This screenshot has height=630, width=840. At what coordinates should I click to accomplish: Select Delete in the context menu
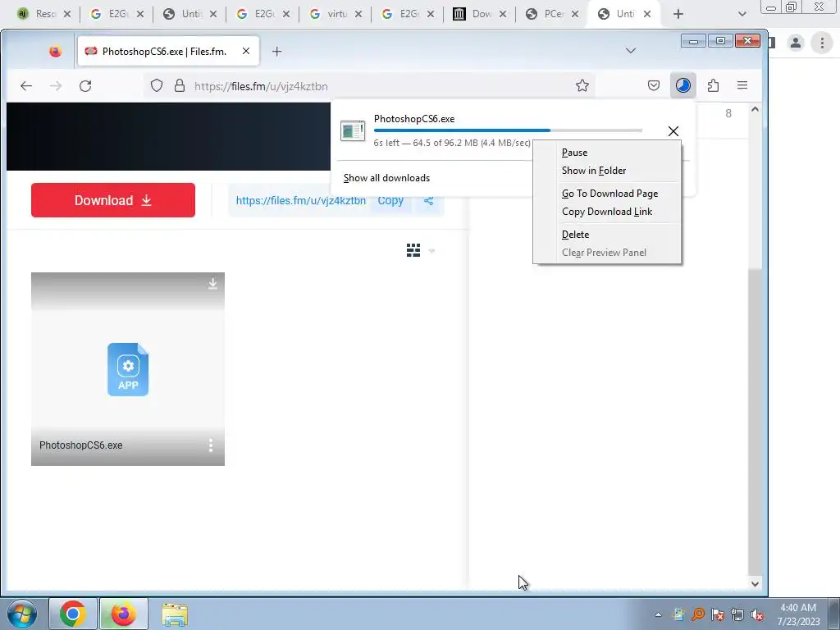575,235
